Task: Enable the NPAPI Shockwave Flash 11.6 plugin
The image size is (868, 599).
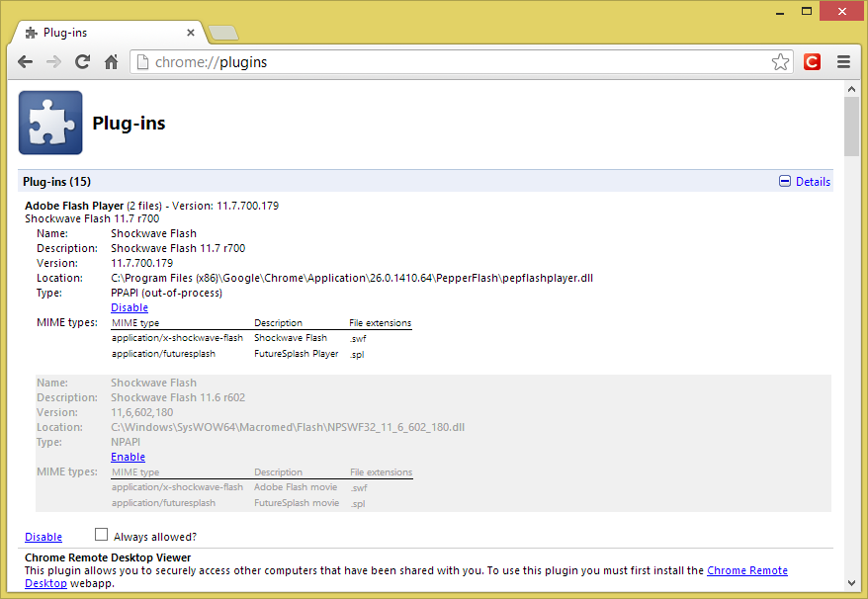Action: pos(128,458)
